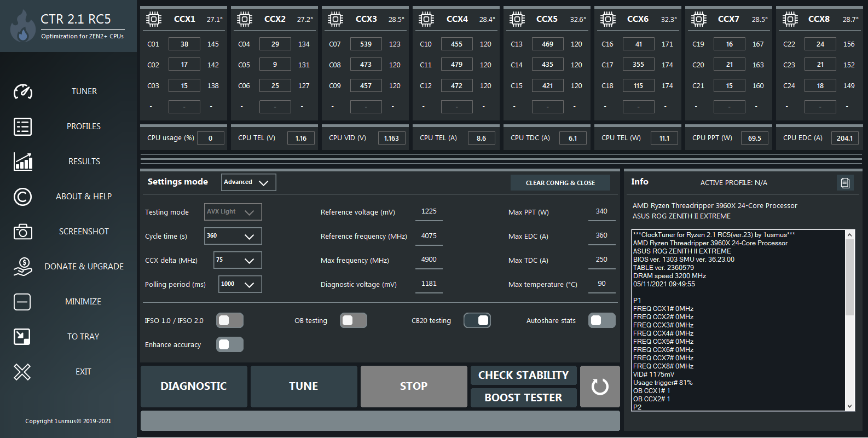Select the DONATE & UPGRADE menu label

pos(84,267)
